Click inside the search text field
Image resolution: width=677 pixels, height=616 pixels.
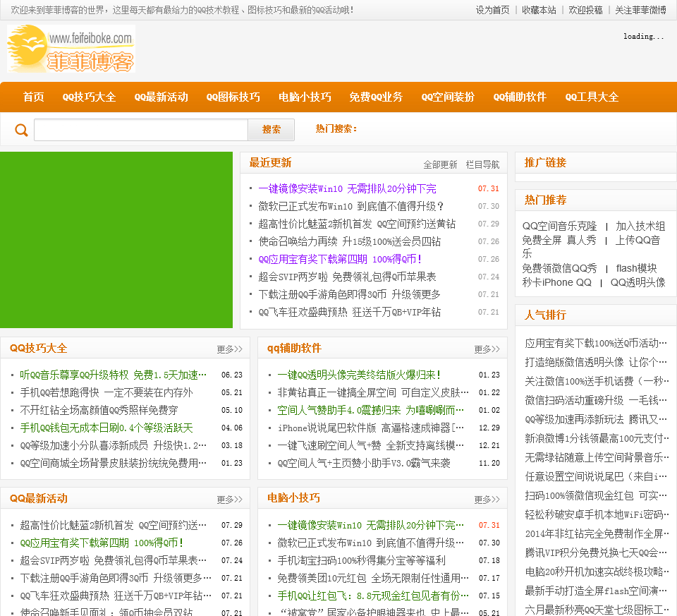coord(141,130)
